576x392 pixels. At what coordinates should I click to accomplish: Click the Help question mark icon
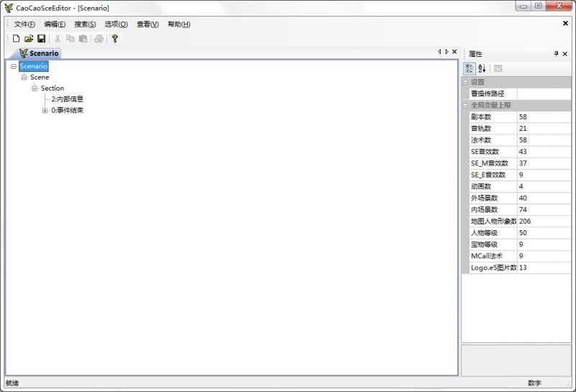[114, 38]
